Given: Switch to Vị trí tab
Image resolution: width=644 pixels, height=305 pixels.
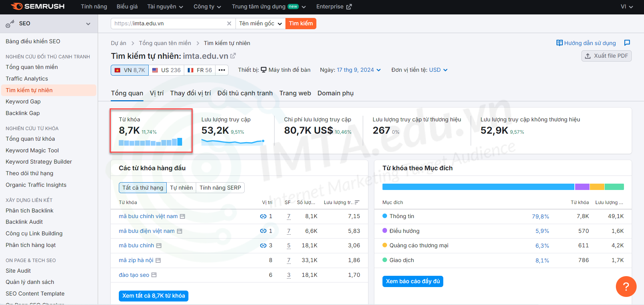Looking at the screenshot, I should tap(157, 93).
